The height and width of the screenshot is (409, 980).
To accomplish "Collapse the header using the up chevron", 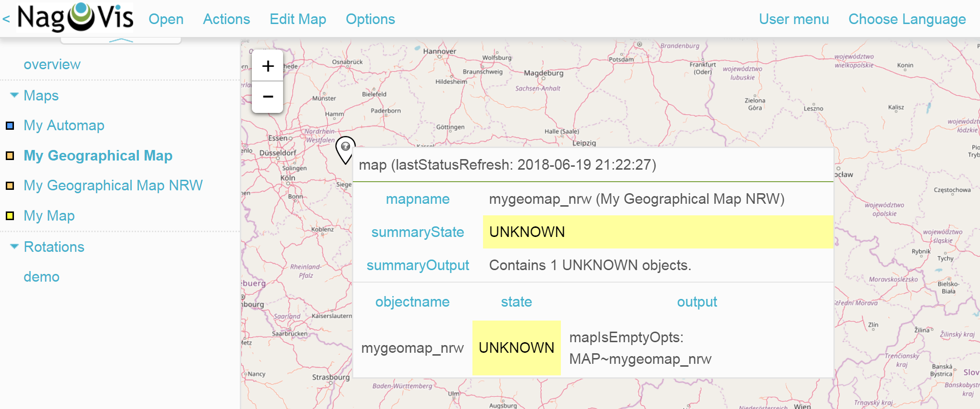I will click(x=121, y=40).
